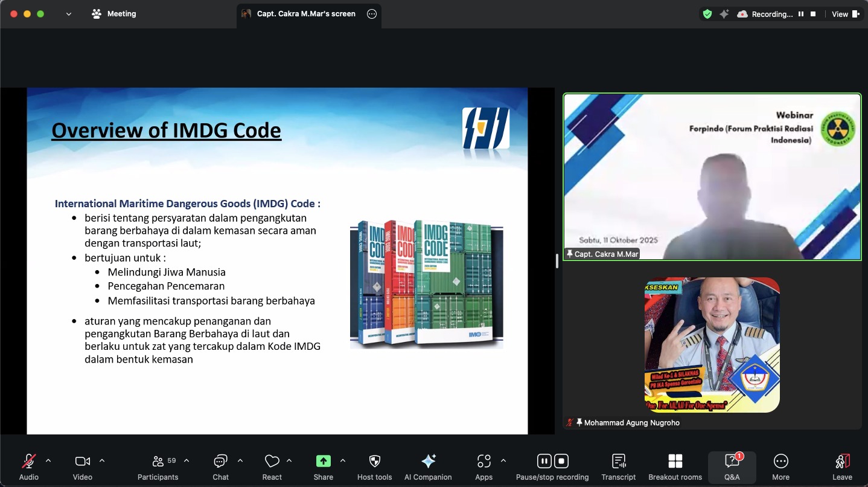Launch AI Companion sparkle icon
This screenshot has height=487, width=868.
[428, 462]
